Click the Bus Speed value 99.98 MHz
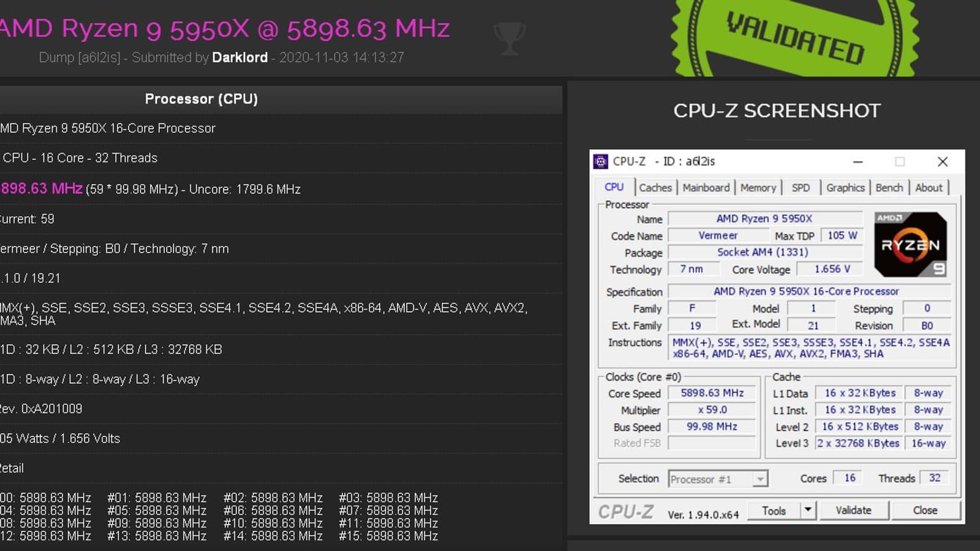Viewport: 980px width, 551px height. click(712, 427)
